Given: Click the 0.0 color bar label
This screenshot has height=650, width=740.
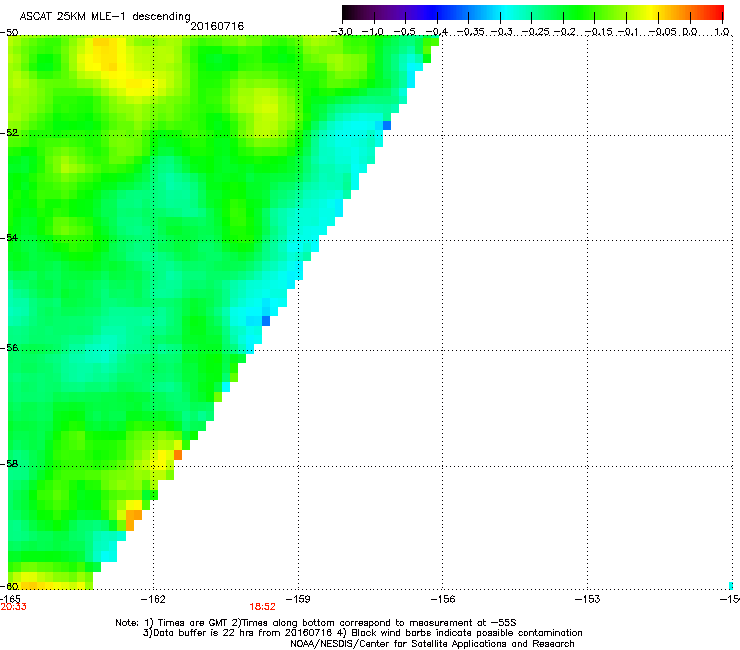Looking at the screenshot, I should [690, 32].
